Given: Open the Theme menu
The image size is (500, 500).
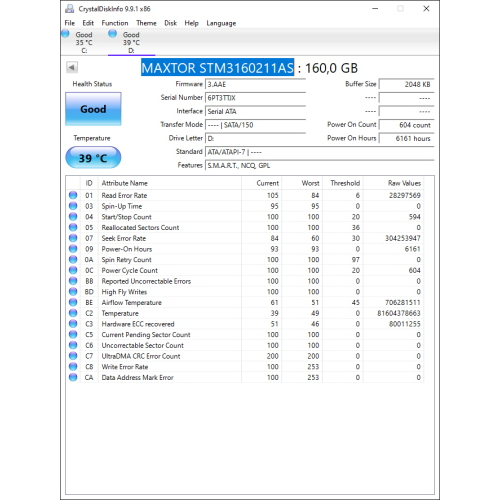Looking at the screenshot, I should point(146,23).
